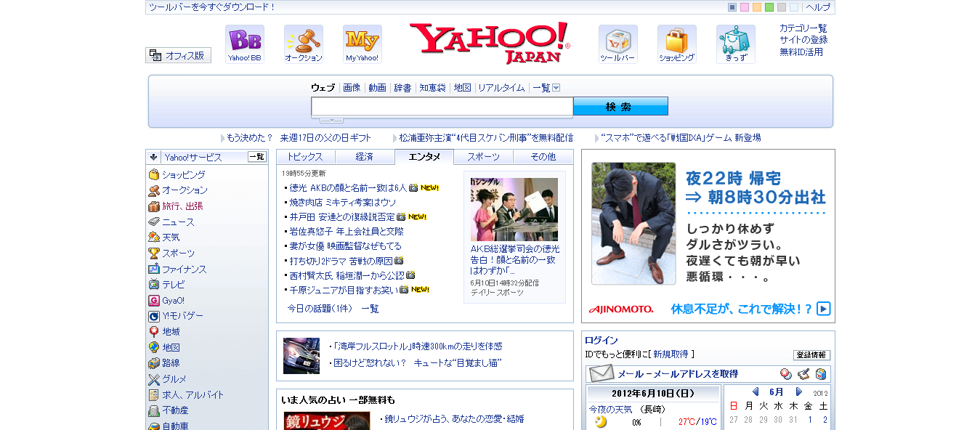Go to next month in calendar
Viewport: 980px width, 430px height.
[800, 392]
